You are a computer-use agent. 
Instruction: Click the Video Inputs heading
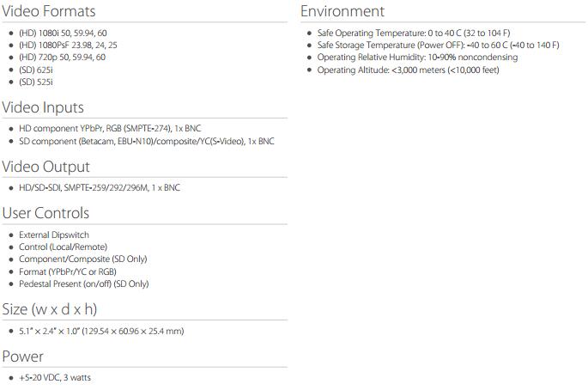click(43, 108)
